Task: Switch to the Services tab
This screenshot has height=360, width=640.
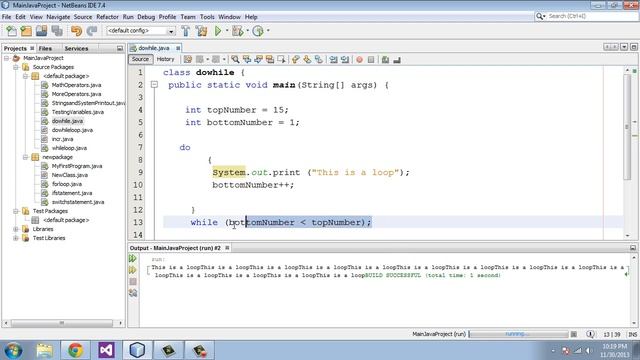Action: pyautogui.click(x=76, y=49)
